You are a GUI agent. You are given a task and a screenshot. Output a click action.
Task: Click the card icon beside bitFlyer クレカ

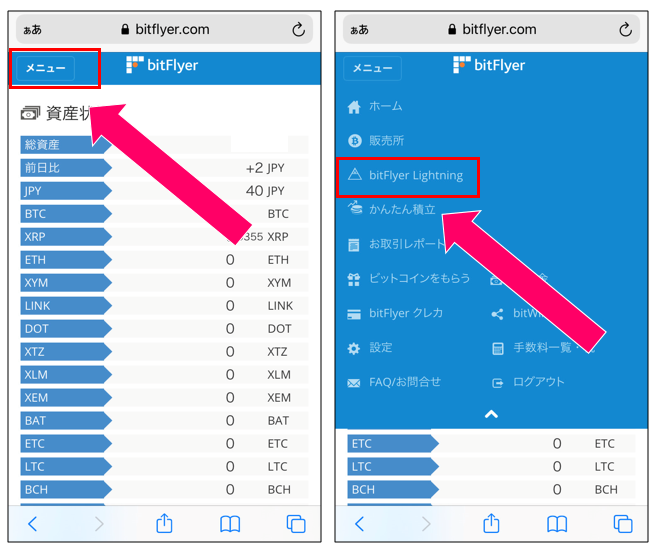point(354,314)
